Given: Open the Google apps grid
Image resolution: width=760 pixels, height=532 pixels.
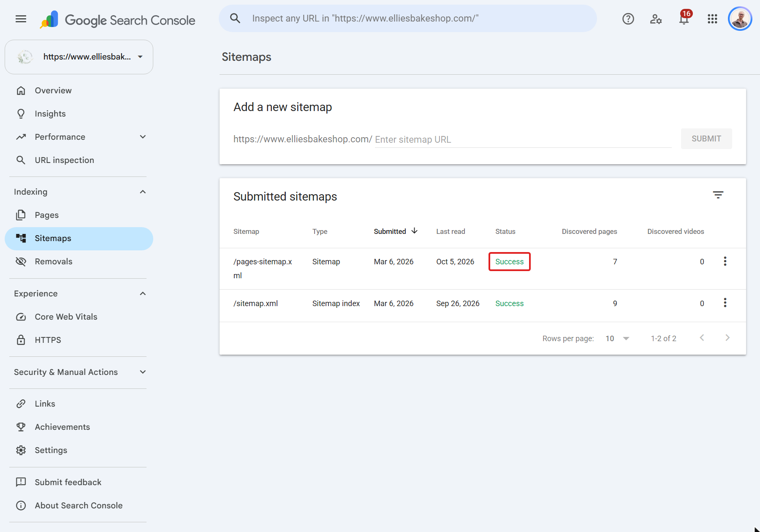Looking at the screenshot, I should pos(712,19).
